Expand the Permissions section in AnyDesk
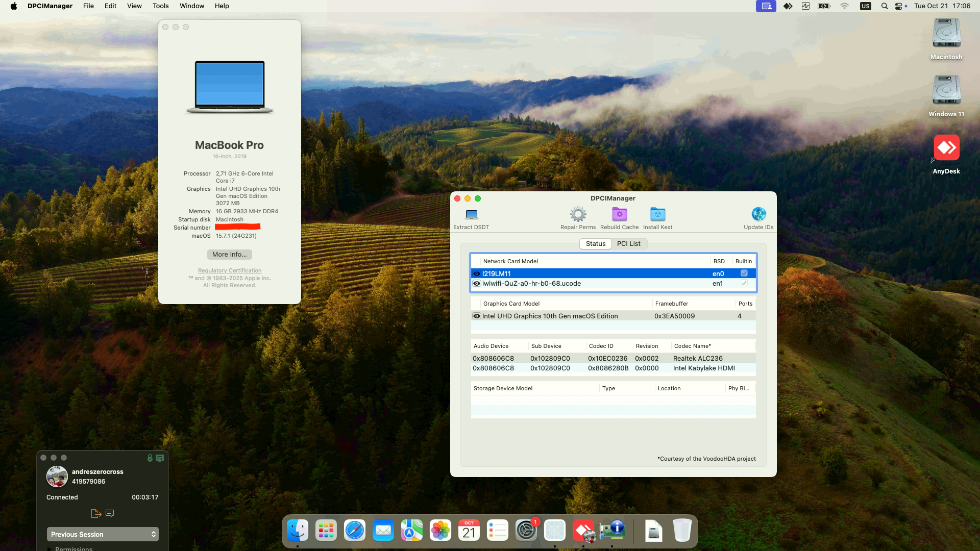This screenshot has width=980, height=551. [73, 549]
